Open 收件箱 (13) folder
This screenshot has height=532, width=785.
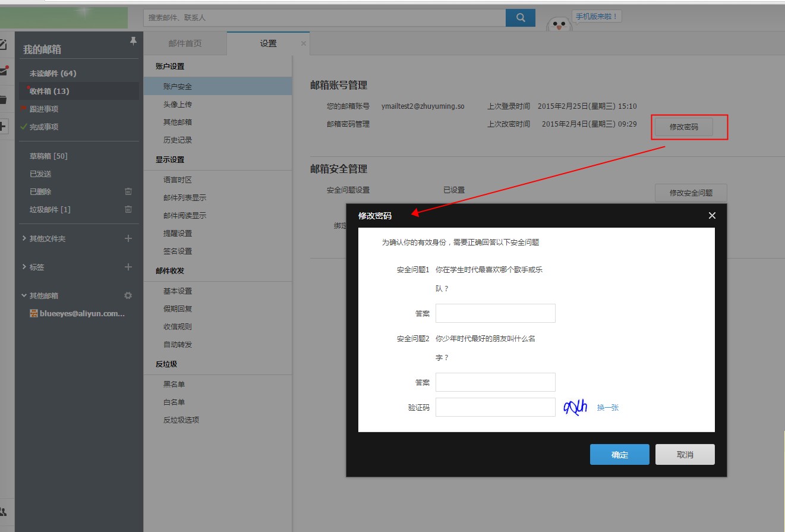point(49,91)
